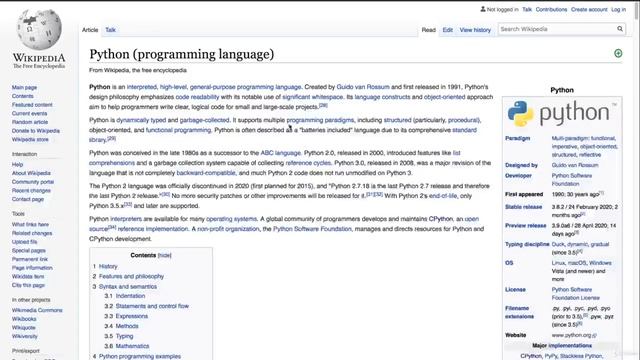Jump to contents entry 3.1 Indentation
The image size is (640, 360).
[x=130, y=296]
